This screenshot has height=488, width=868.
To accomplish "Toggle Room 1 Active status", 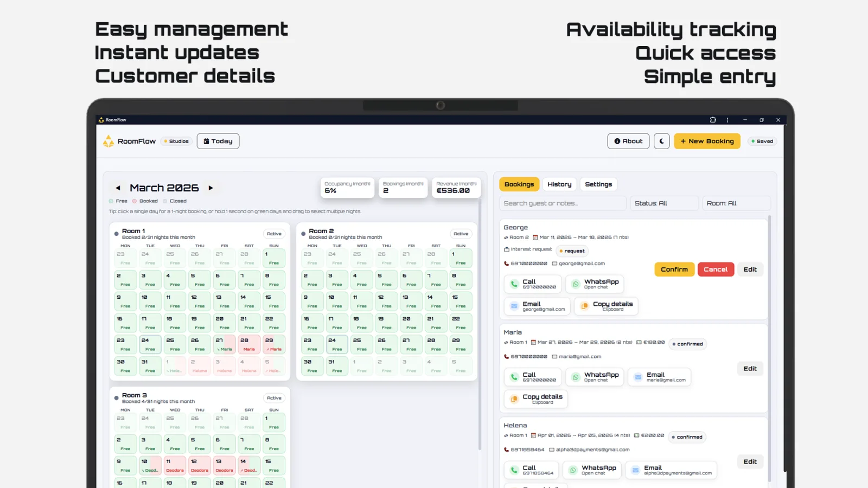I will [274, 234].
